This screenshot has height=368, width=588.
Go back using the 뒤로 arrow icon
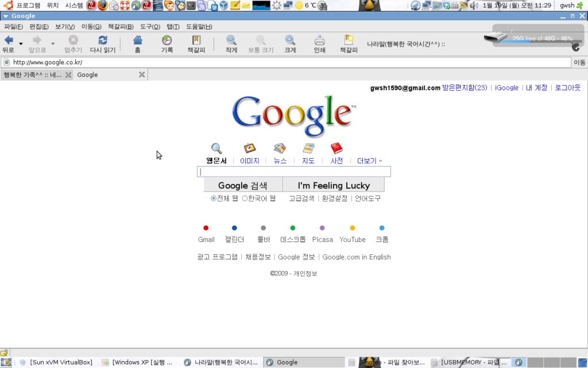9,40
